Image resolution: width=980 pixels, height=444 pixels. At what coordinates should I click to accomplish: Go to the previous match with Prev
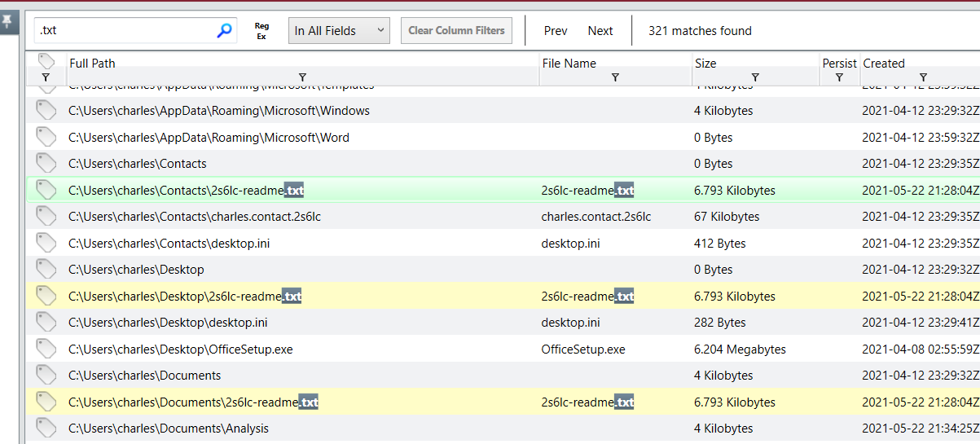pyautogui.click(x=556, y=31)
